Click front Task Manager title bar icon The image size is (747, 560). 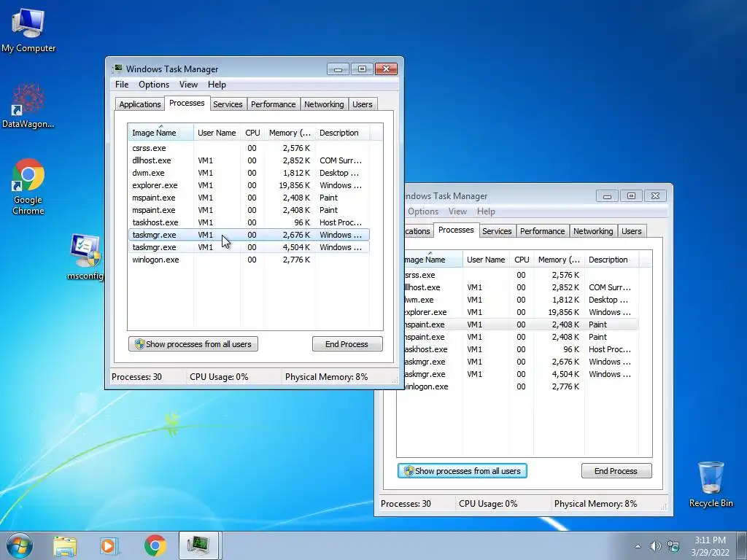click(x=117, y=69)
